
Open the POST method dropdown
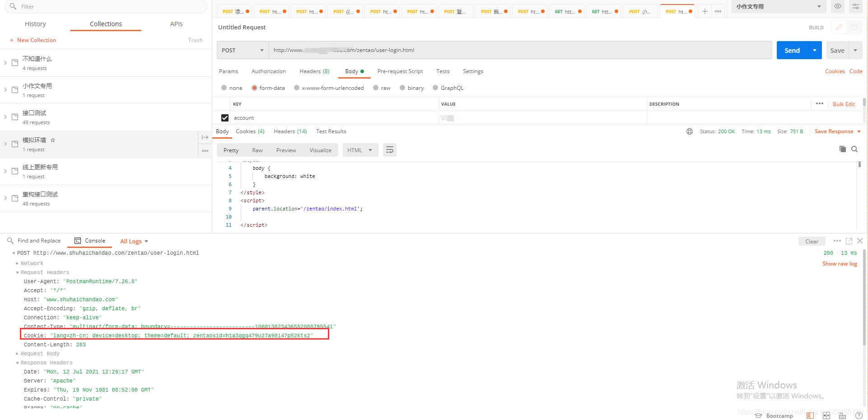(x=243, y=50)
